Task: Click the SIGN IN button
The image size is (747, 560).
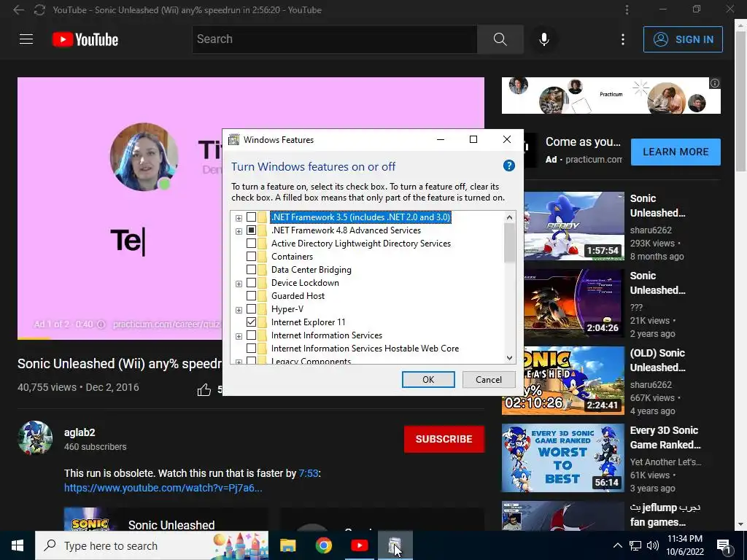Action: tap(683, 39)
